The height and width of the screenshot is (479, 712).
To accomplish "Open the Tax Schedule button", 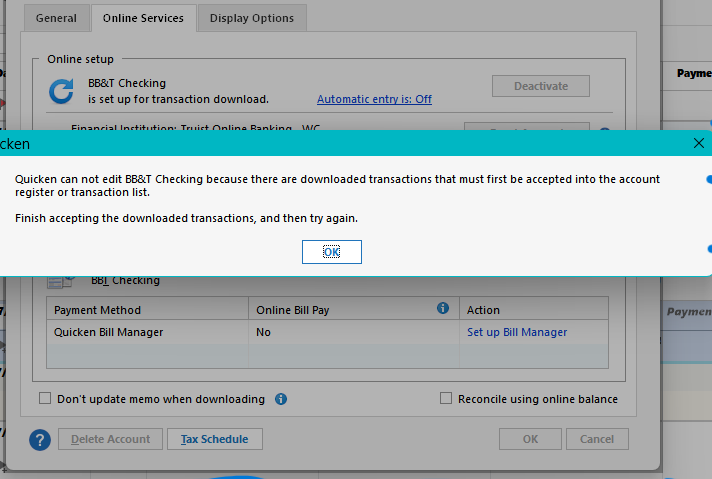I will (215, 439).
